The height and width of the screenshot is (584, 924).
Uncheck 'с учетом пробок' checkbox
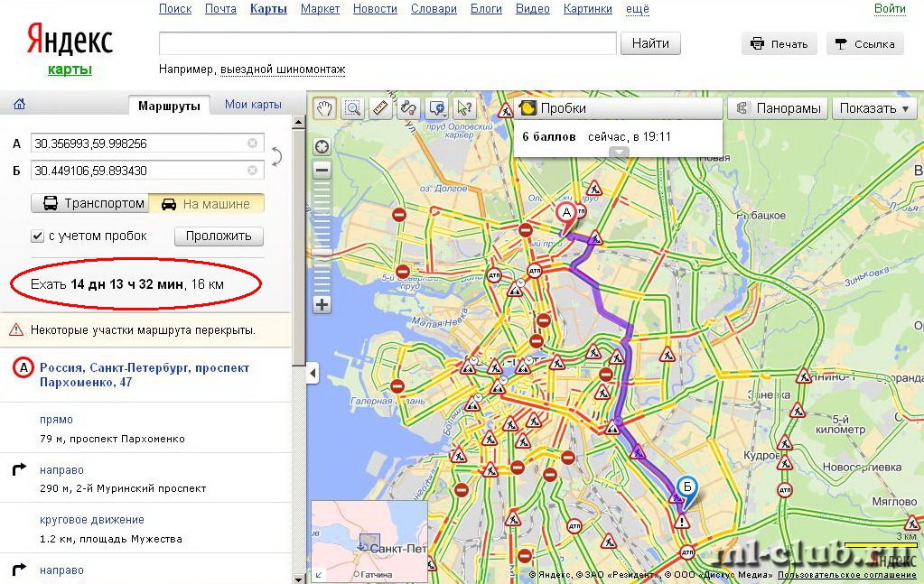37,236
